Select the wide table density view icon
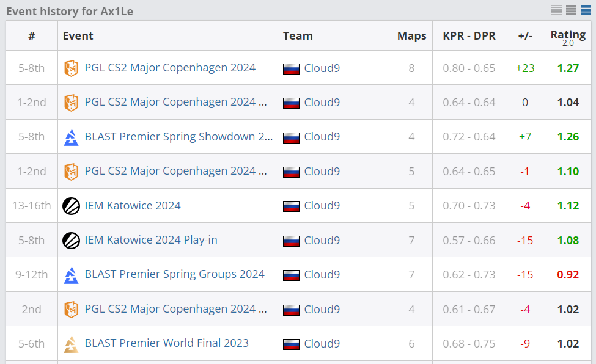The height and width of the screenshot is (364, 596). click(586, 10)
